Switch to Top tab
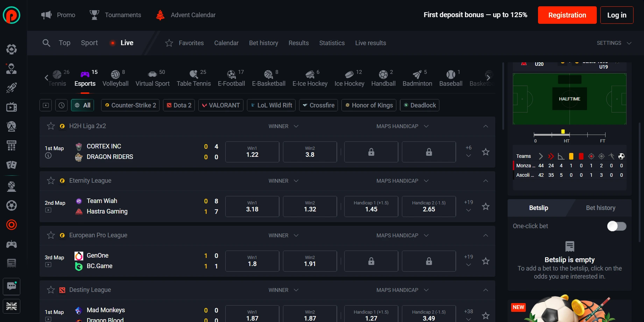This screenshot has width=644, height=322. pos(64,43)
